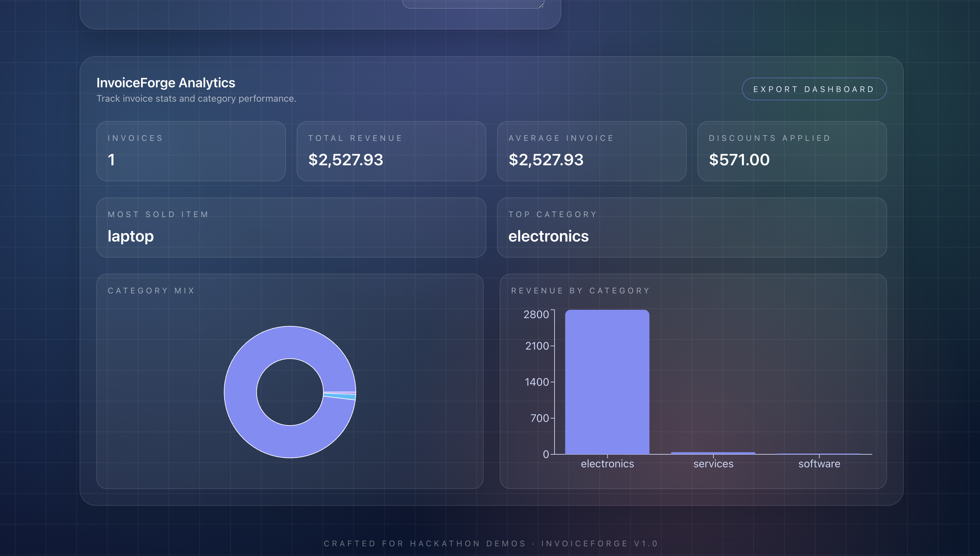This screenshot has height=556, width=980.
Task: Click the Total Revenue stat card
Action: pyautogui.click(x=391, y=151)
